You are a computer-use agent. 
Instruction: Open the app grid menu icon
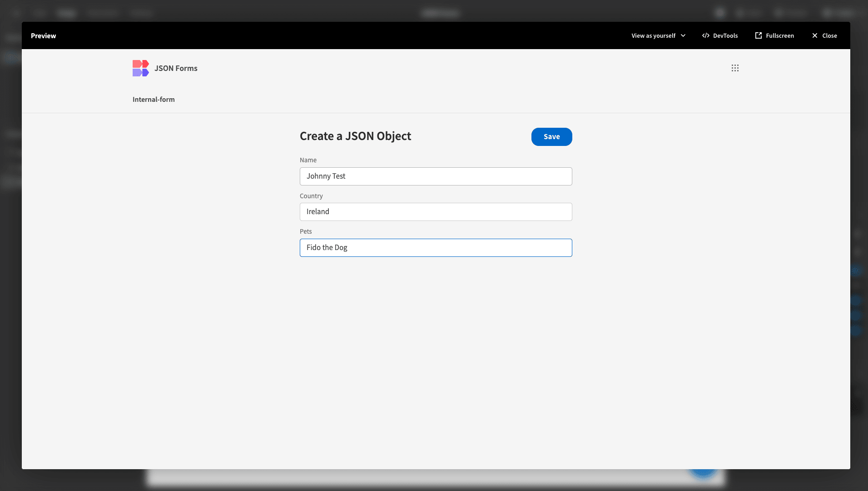click(x=735, y=68)
